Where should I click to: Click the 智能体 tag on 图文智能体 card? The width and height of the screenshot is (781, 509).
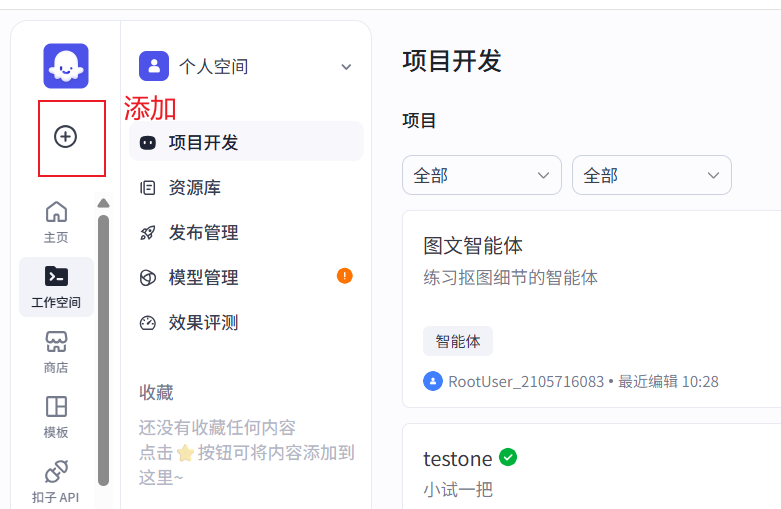458,341
